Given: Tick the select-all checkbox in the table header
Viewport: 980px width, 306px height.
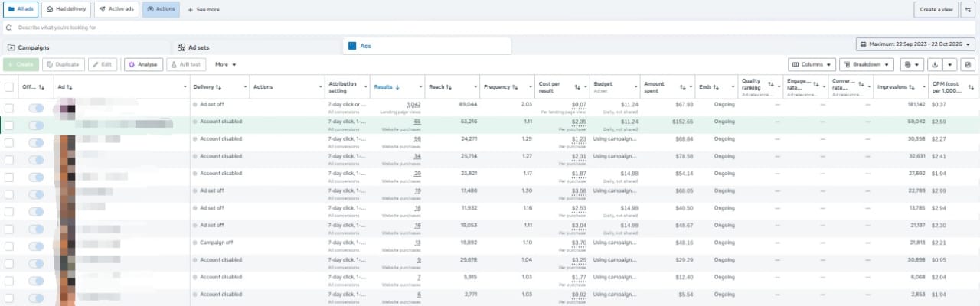Looking at the screenshot, I should [9, 87].
